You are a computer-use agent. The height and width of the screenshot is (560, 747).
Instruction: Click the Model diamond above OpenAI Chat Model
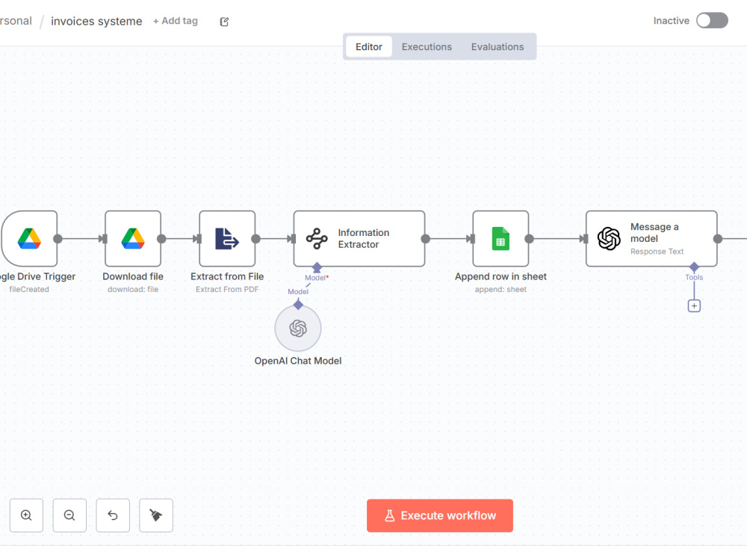click(298, 305)
